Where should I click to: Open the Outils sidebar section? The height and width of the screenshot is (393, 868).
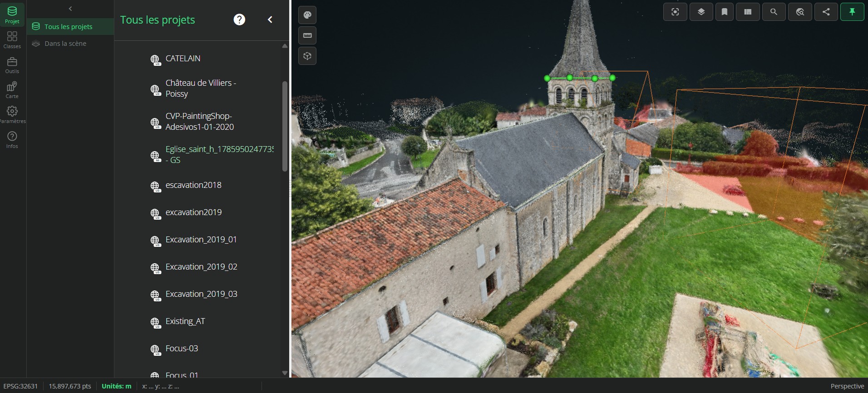click(x=12, y=64)
